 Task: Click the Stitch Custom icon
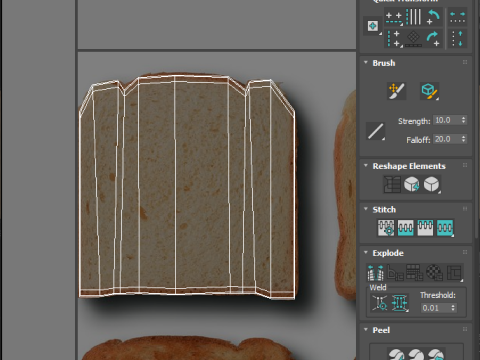point(445,228)
